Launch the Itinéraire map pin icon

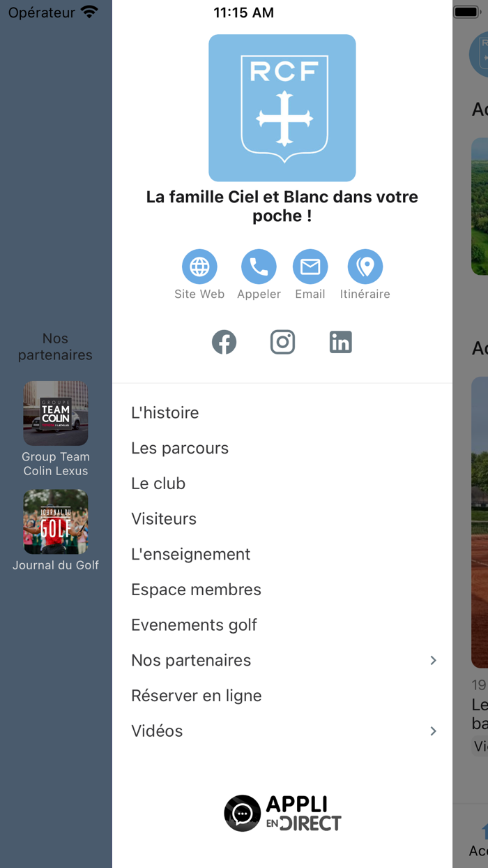point(365,266)
